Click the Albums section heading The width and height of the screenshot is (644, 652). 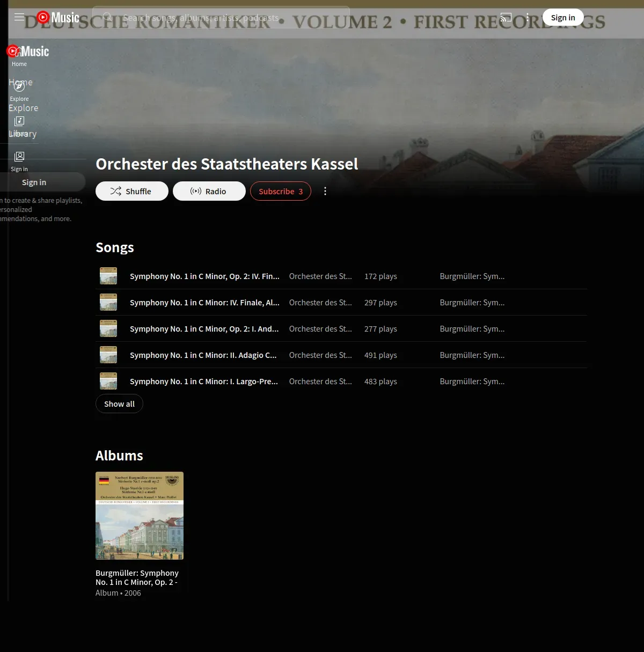(x=119, y=456)
